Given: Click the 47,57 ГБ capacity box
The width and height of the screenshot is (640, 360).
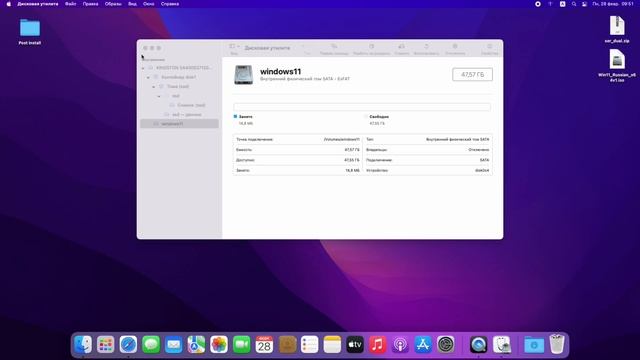Looking at the screenshot, I should pos(472,75).
